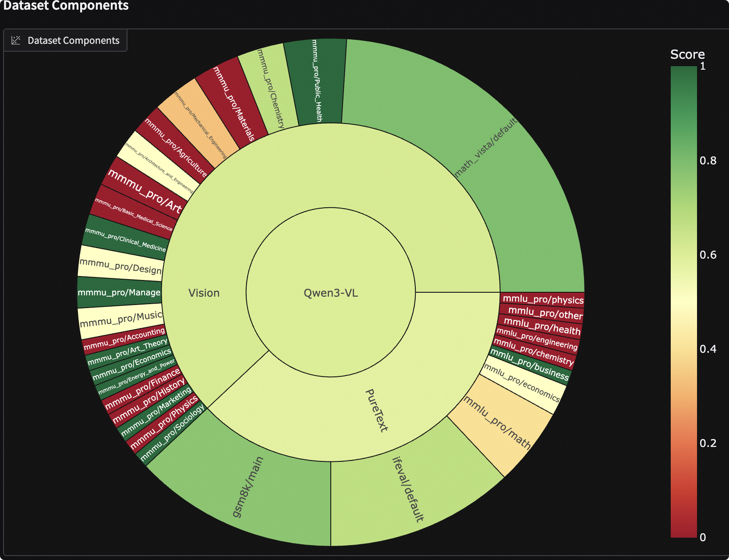The image size is (729, 560).
Task: Expand the PureText sector
Action: tap(376, 410)
